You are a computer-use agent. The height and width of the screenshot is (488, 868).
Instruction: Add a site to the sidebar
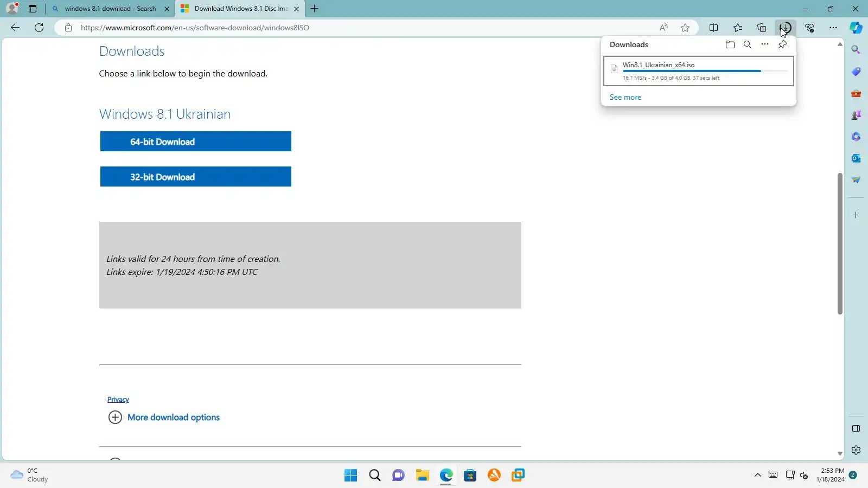pos(856,215)
